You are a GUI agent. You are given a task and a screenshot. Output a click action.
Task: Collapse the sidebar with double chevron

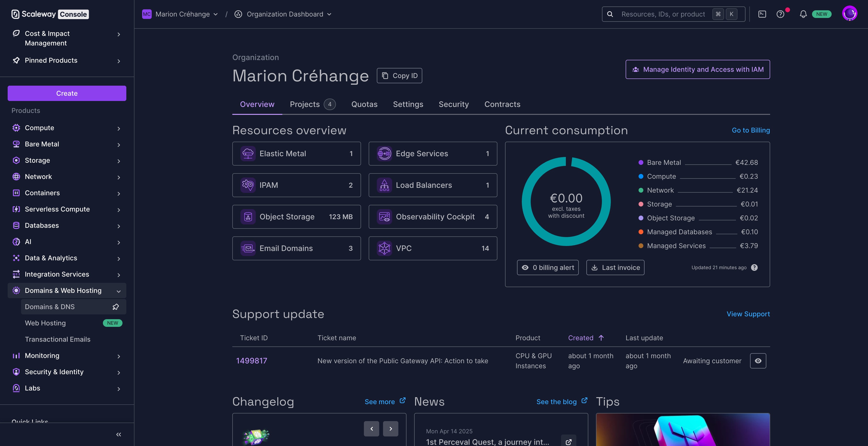tap(119, 435)
